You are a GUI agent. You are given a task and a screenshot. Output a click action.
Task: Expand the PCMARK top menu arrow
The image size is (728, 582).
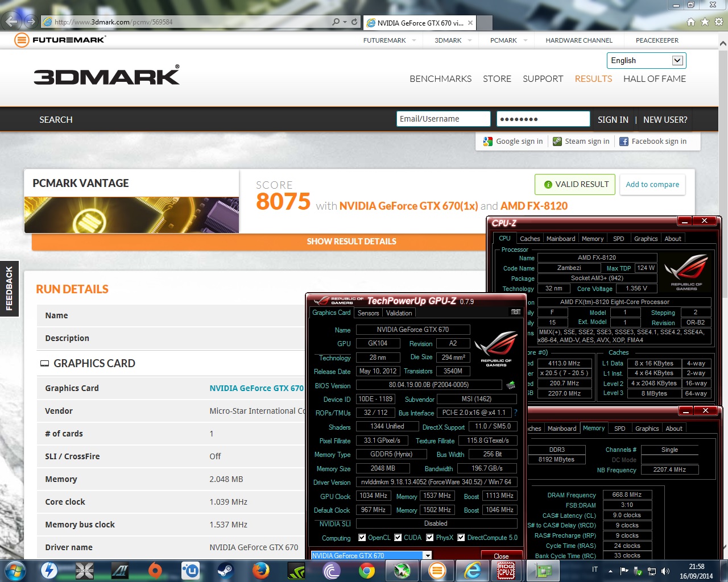[x=526, y=40]
